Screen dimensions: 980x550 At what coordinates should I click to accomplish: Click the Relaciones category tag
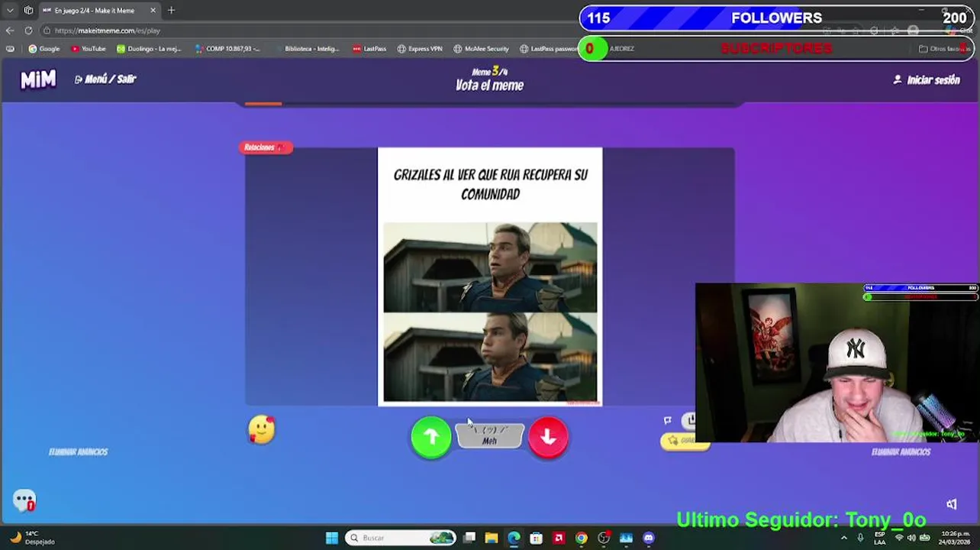click(x=265, y=147)
